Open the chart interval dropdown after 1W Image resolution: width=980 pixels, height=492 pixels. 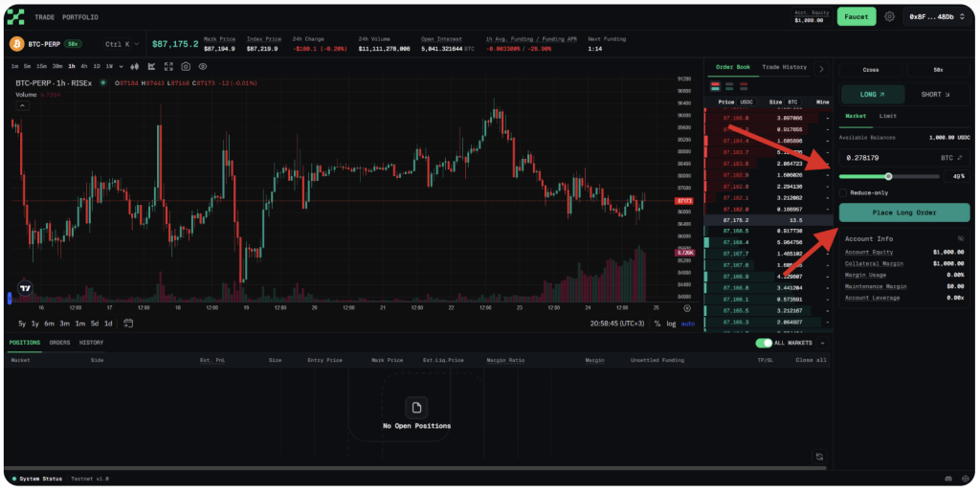[121, 67]
